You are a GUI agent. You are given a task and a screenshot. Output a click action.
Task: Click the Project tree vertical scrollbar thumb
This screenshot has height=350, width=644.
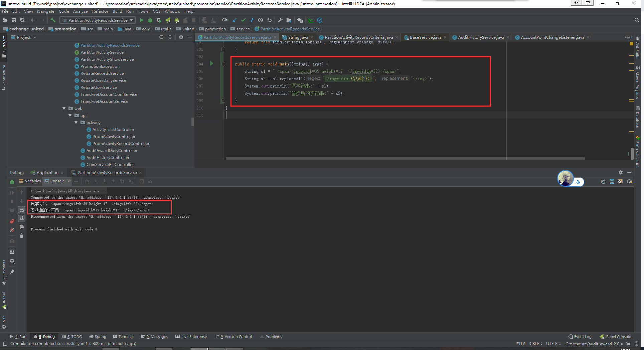[192, 122]
